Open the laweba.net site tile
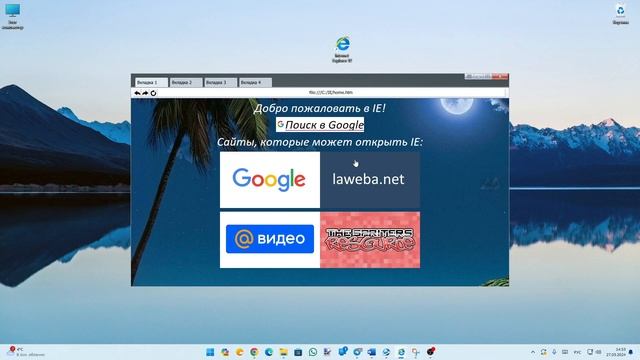This screenshot has width=640, height=360. point(370,180)
